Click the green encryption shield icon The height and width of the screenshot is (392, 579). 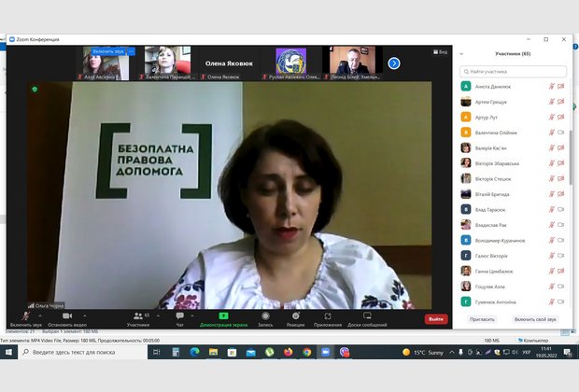point(35,89)
